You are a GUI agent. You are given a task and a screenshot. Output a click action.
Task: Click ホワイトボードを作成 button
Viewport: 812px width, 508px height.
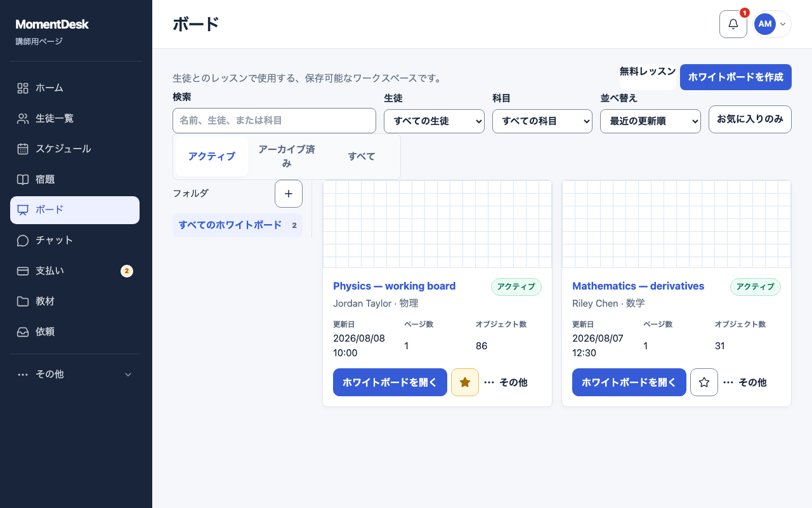pos(736,77)
